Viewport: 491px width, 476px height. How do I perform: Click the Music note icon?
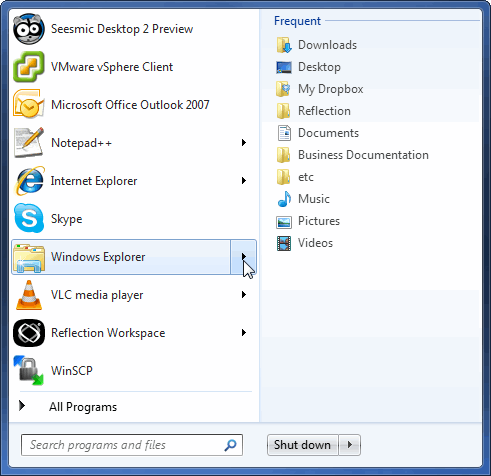284,199
